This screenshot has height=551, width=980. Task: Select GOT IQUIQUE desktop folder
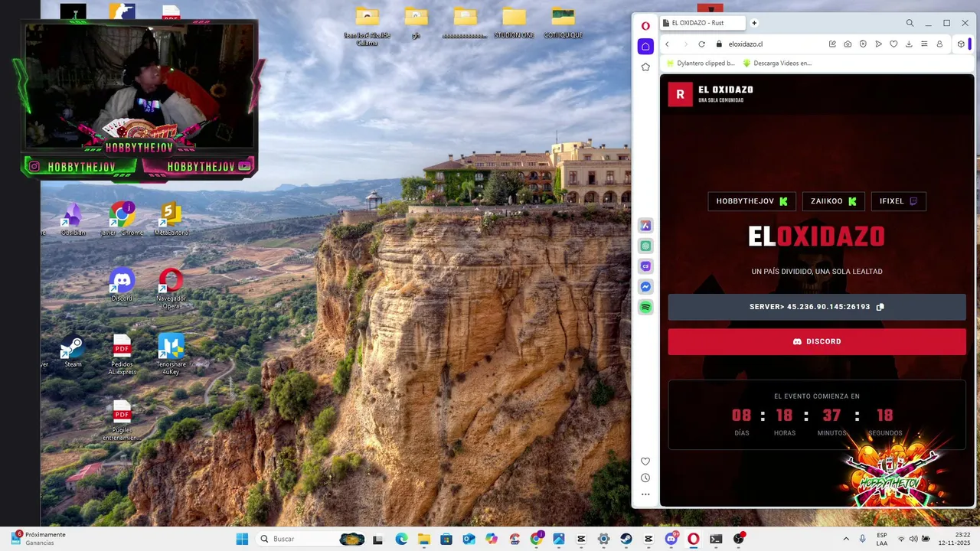point(563,23)
